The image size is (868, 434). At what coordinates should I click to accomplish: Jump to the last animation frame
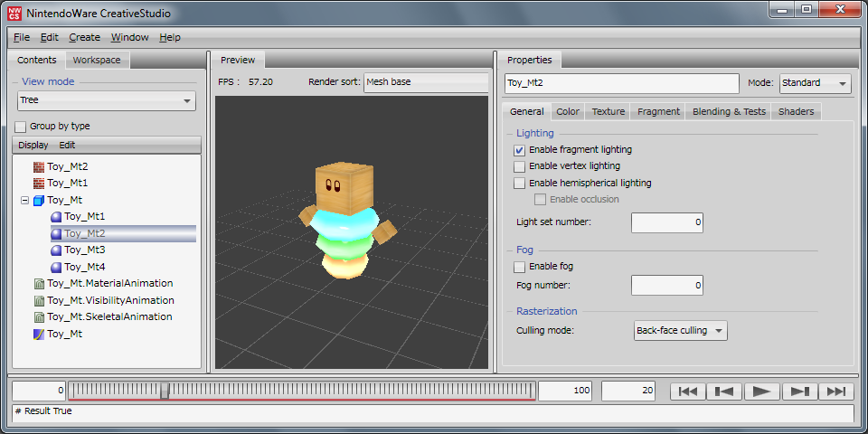(x=835, y=391)
